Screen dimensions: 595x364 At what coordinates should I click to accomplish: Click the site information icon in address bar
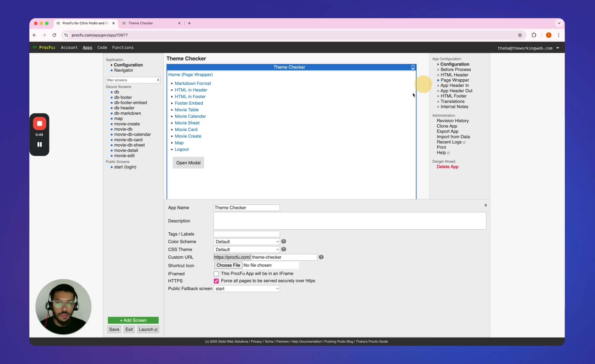coord(66,35)
